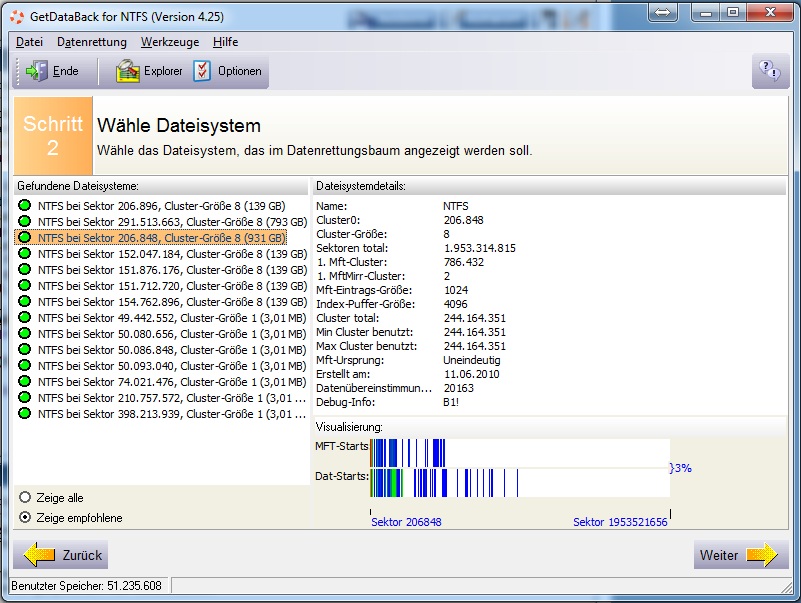The image size is (801, 603).
Task: Open the Explorer toolbar icon
Action: 127,71
